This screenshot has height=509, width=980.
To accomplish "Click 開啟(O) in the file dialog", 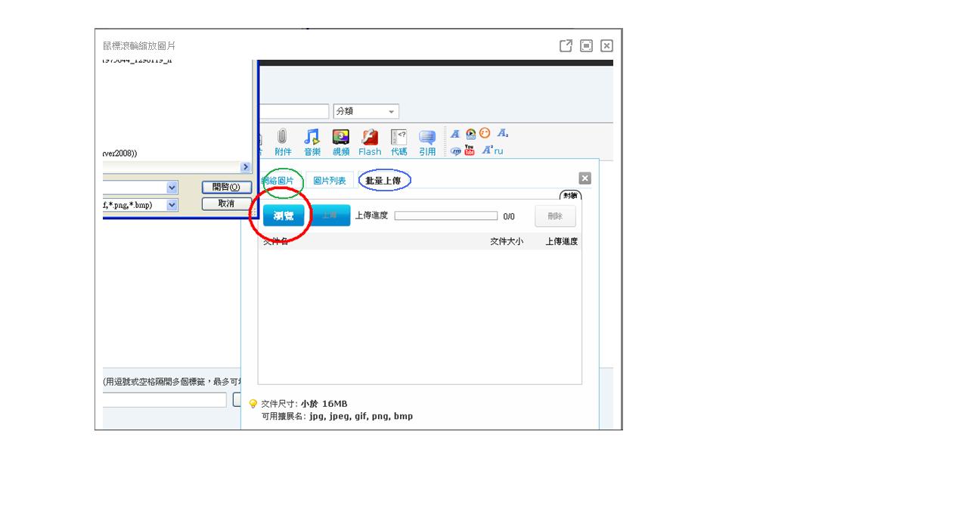I will (x=226, y=188).
